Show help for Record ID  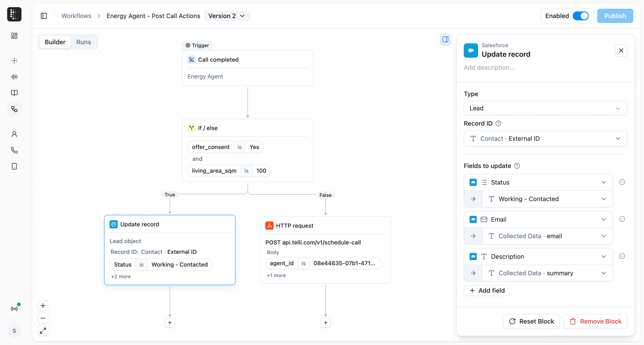pos(498,123)
